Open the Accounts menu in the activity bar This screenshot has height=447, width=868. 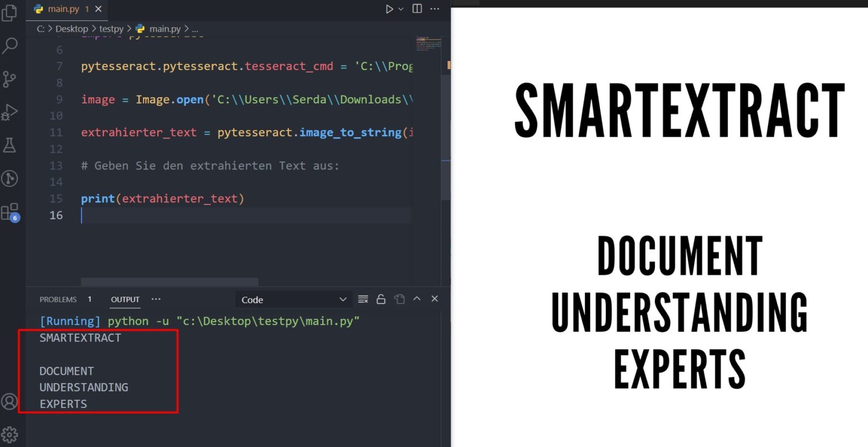point(9,402)
